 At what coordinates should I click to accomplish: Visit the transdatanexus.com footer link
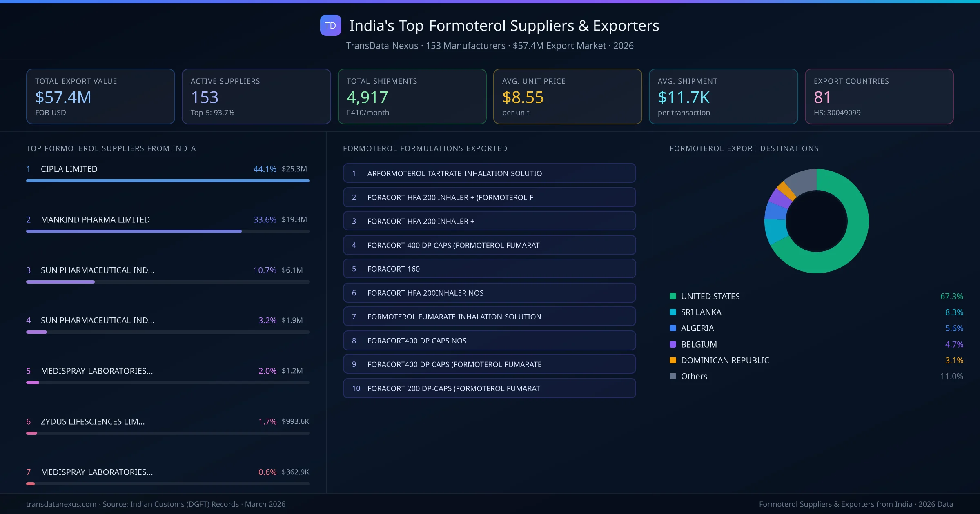pyautogui.click(x=61, y=504)
